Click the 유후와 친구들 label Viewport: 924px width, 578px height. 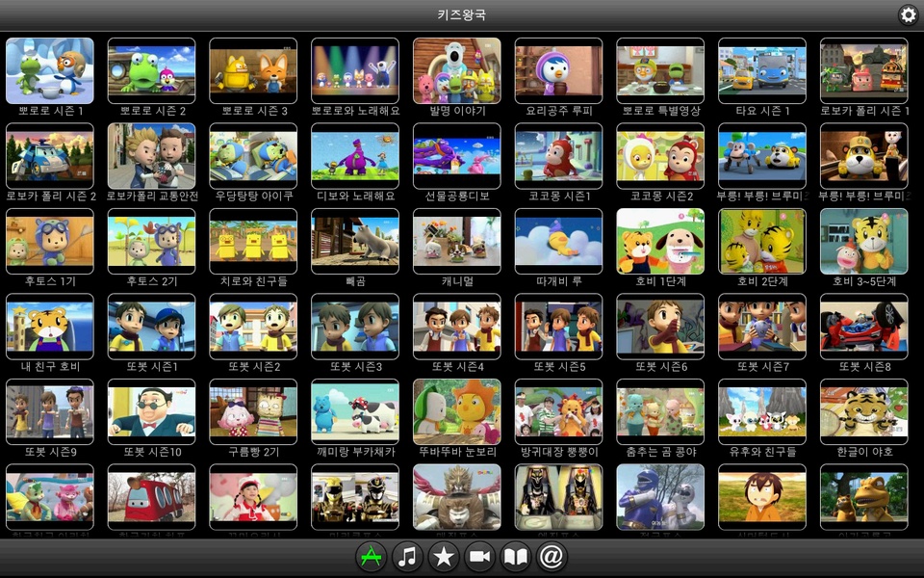[x=762, y=452]
